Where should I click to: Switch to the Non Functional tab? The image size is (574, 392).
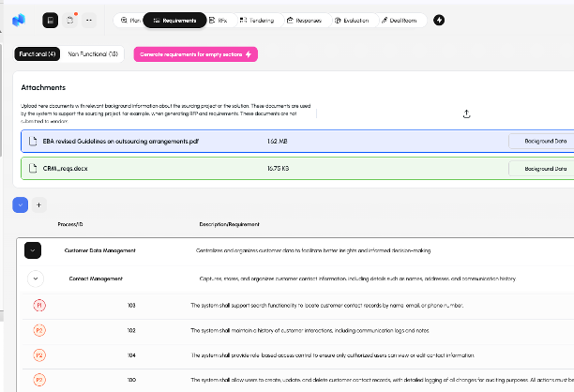[x=94, y=54]
